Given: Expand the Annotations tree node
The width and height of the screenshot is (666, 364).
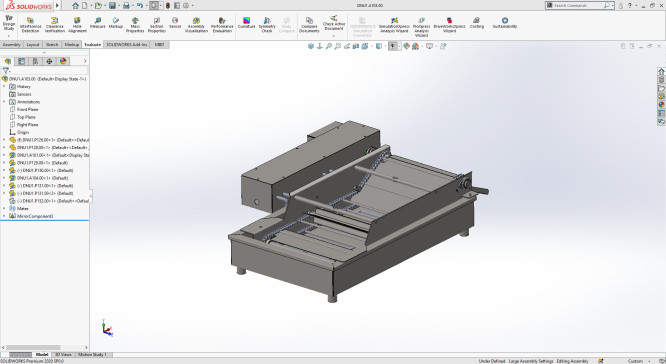Looking at the screenshot, I should coord(4,102).
